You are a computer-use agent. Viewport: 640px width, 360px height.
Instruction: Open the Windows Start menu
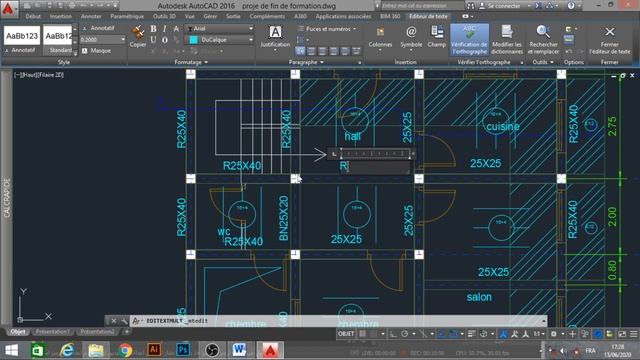[11, 350]
